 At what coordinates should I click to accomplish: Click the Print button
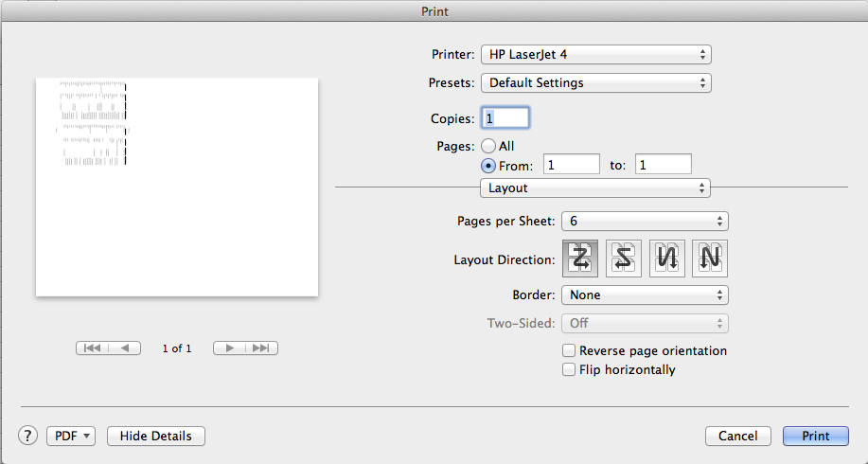815,436
